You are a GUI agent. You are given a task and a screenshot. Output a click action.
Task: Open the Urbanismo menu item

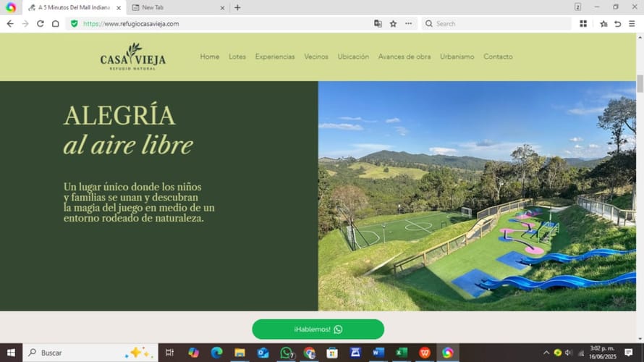pos(457,56)
